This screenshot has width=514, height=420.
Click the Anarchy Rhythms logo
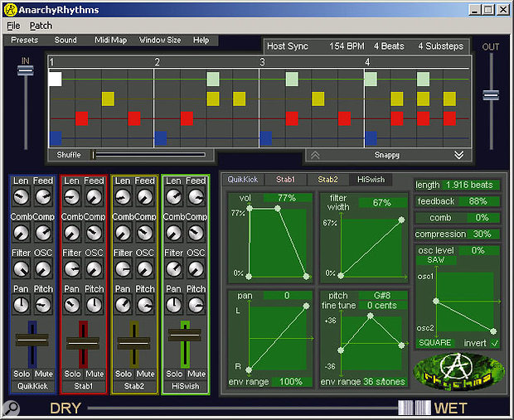click(x=459, y=371)
